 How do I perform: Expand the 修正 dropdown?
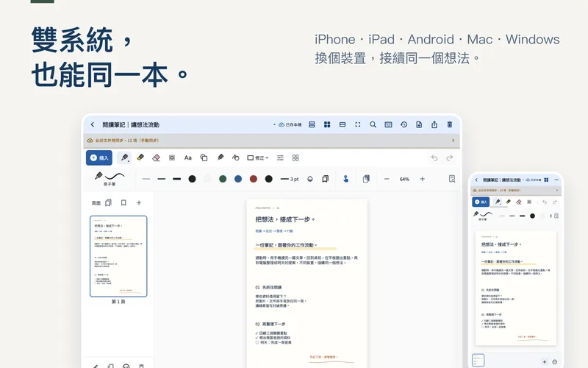pyautogui.click(x=258, y=158)
